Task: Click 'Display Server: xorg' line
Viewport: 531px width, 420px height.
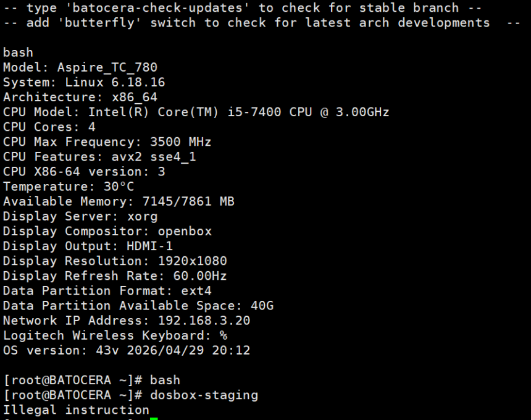Action: point(80,216)
